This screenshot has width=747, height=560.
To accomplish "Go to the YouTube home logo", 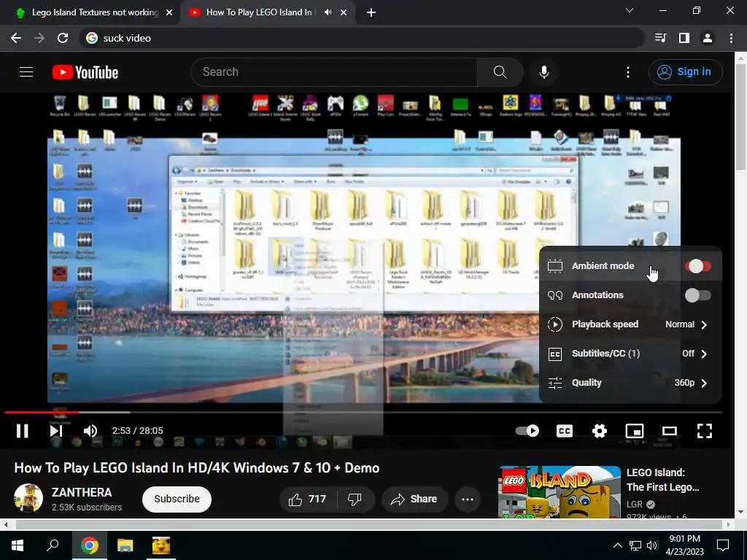I will pyautogui.click(x=85, y=72).
